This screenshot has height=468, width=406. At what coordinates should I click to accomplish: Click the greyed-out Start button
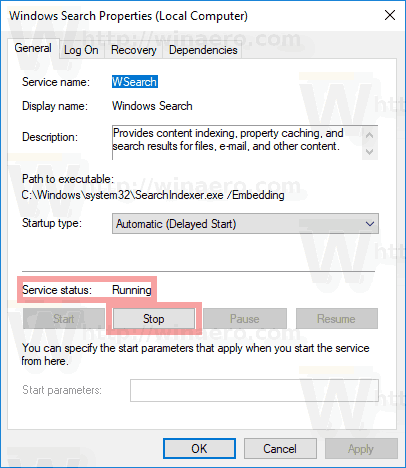pyautogui.click(x=64, y=319)
